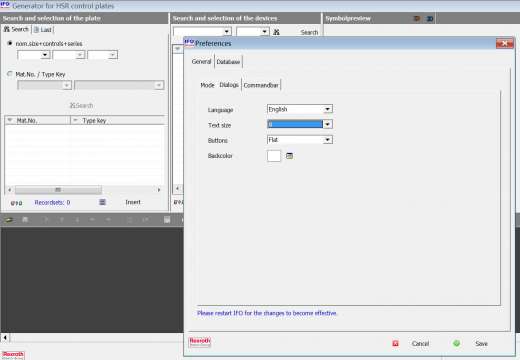
Task: Click the Rexroth logo in Preferences dialog
Action: coord(200,342)
